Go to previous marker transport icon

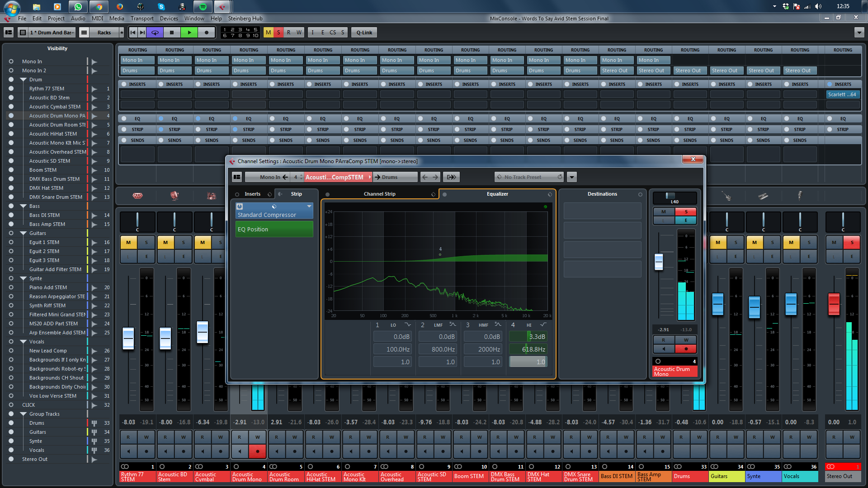pyautogui.click(x=133, y=33)
